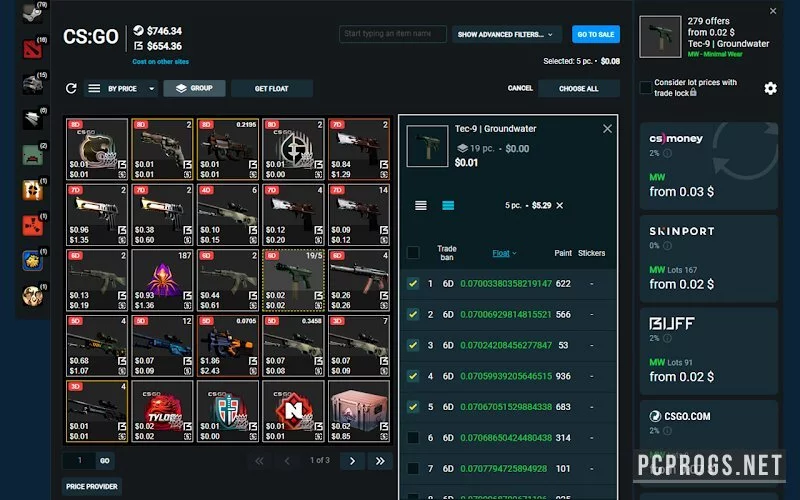
Task: Open the BY PRICE sort dropdown
Action: click(x=121, y=89)
